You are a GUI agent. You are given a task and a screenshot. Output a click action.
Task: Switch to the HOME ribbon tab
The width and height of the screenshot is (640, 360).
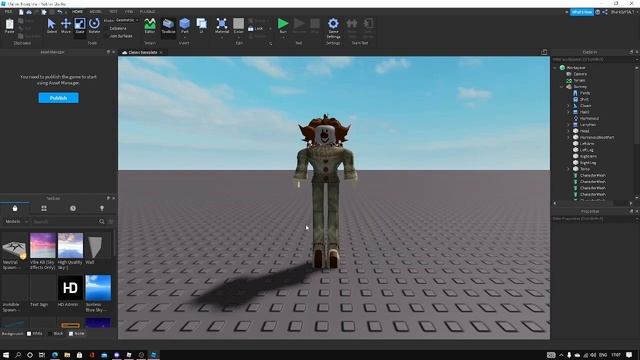(x=77, y=12)
